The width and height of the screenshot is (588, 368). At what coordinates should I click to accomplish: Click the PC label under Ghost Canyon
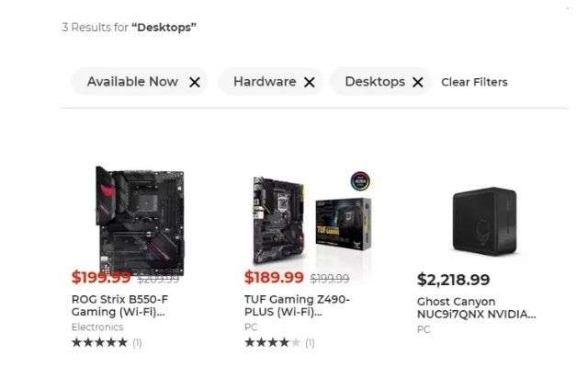coord(424,329)
